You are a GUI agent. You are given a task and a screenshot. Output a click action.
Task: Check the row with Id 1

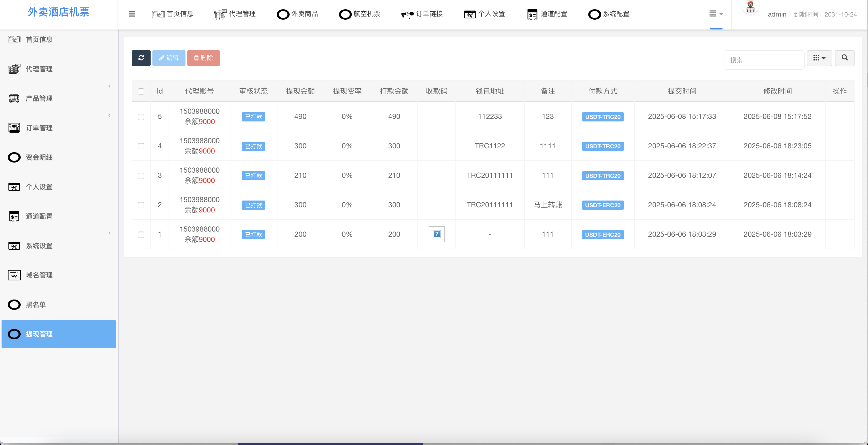click(x=141, y=234)
